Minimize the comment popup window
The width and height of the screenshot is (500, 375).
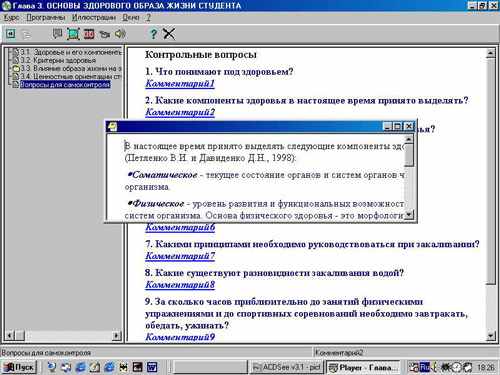click(x=387, y=126)
